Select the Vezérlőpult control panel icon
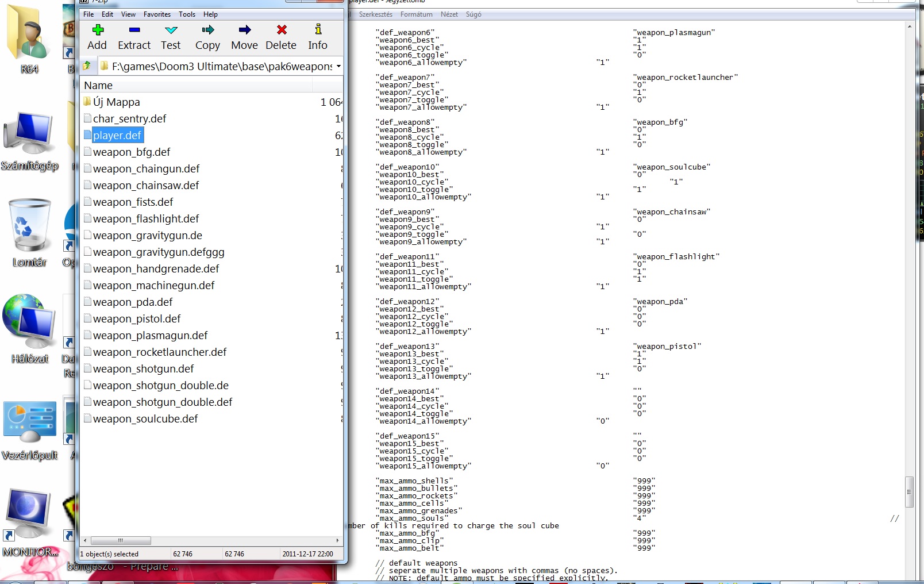The image size is (924, 584). coord(30,431)
